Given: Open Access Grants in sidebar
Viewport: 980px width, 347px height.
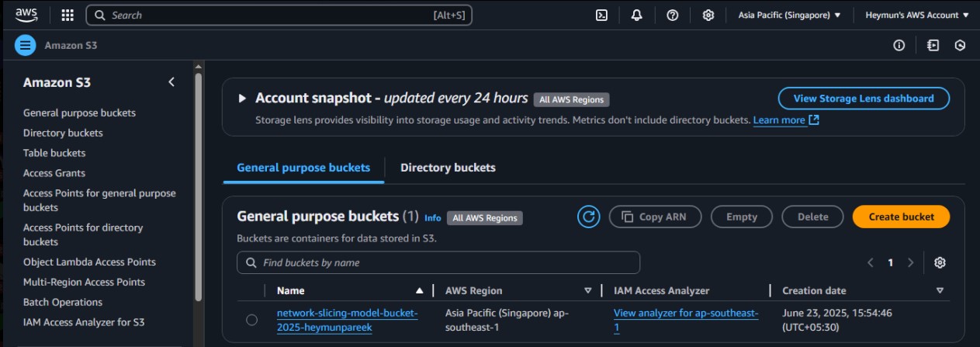Looking at the screenshot, I should [54, 173].
